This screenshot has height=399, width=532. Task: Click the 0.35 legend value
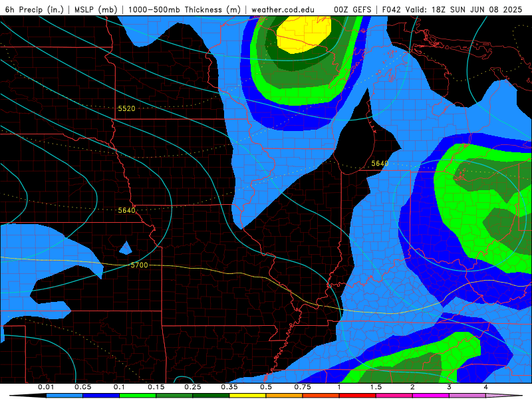pyautogui.click(x=229, y=387)
